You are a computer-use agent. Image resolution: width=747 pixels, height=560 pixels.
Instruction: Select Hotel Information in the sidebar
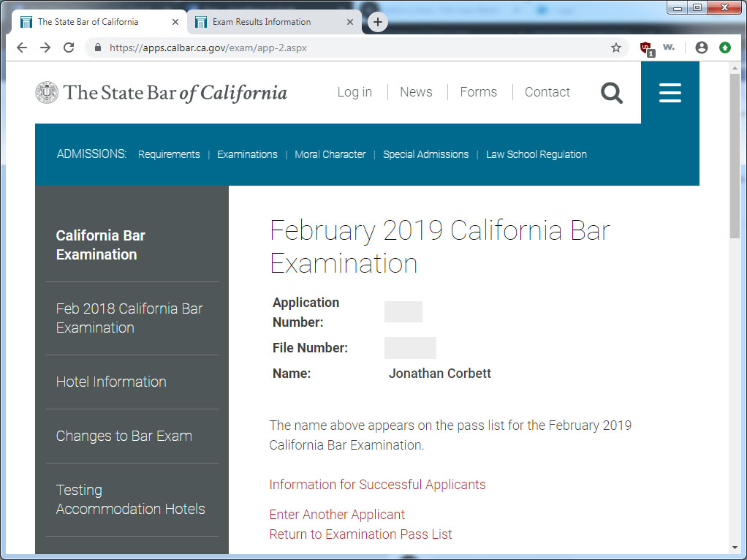(110, 382)
